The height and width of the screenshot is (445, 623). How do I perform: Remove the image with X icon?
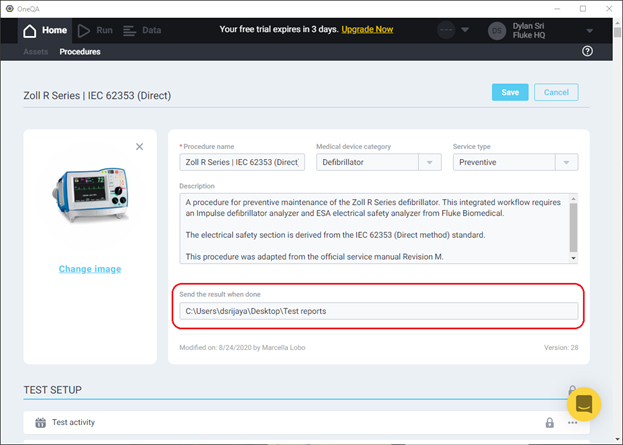pos(139,147)
